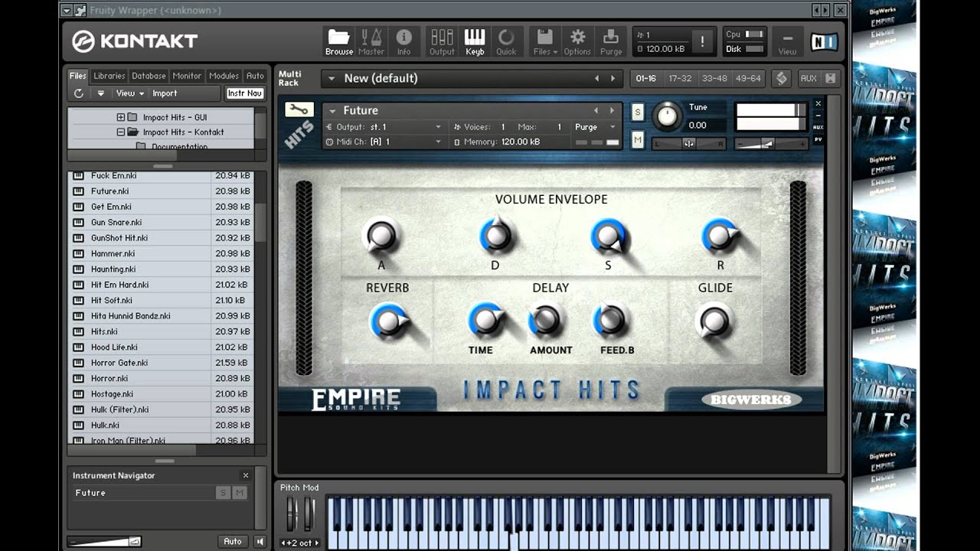Click the View minimize icon in header
The height and width of the screenshot is (551, 980).
point(787,41)
